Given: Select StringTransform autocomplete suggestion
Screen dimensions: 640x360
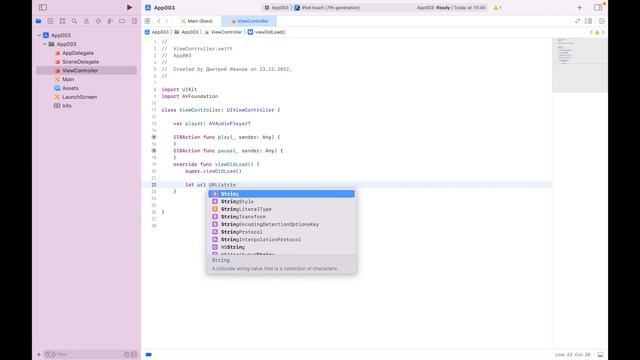Looking at the screenshot, I should 282,217.
